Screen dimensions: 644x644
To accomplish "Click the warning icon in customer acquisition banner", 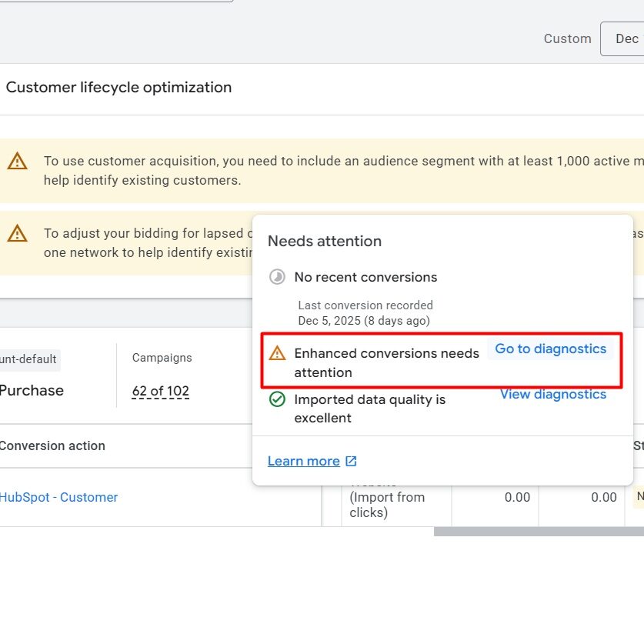I will coord(17,162).
